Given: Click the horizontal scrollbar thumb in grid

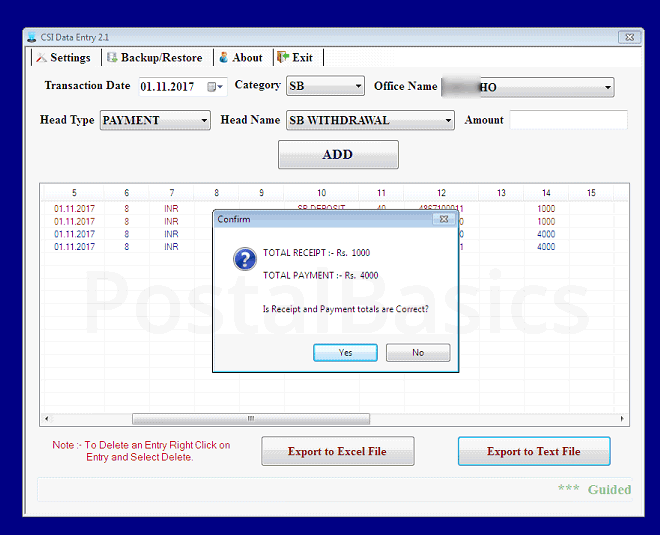Looking at the screenshot, I should pyautogui.click(x=250, y=419).
